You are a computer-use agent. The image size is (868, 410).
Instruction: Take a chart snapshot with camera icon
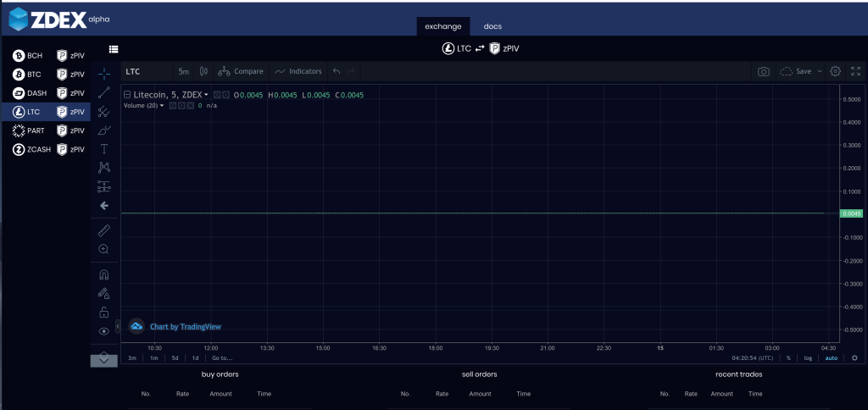(764, 71)
